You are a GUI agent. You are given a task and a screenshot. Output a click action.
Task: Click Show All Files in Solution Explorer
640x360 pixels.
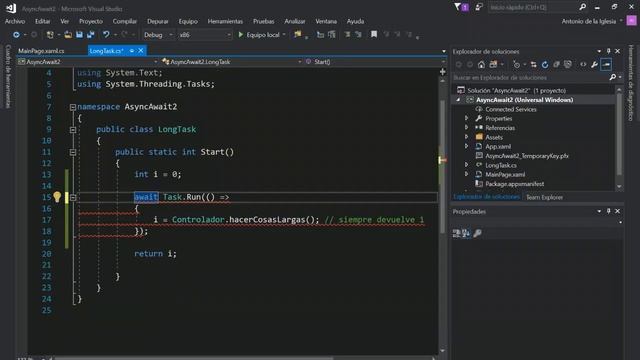568,64
